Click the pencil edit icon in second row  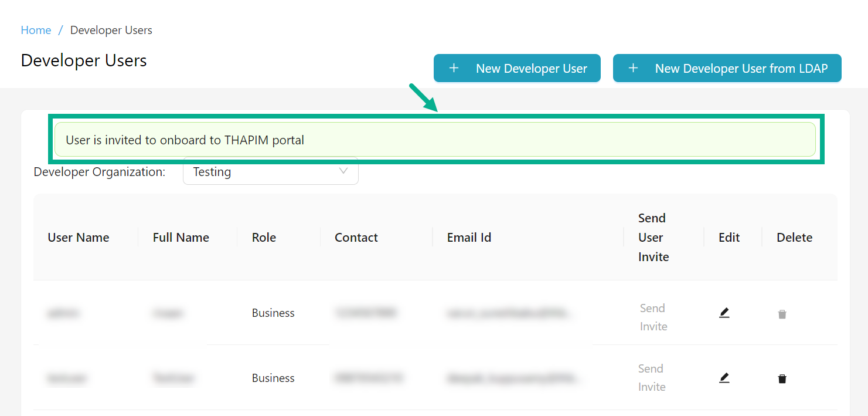(x=724, y=378)
